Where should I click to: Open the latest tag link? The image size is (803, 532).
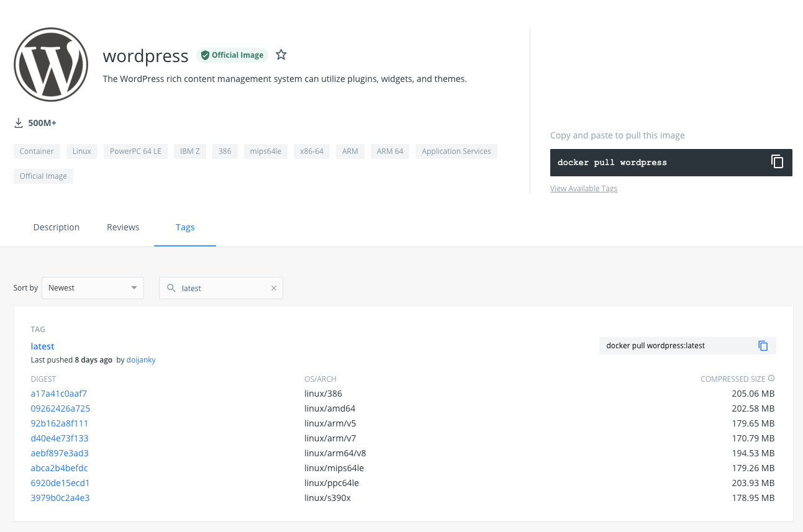pyautogui.click(x=43, y=346)
